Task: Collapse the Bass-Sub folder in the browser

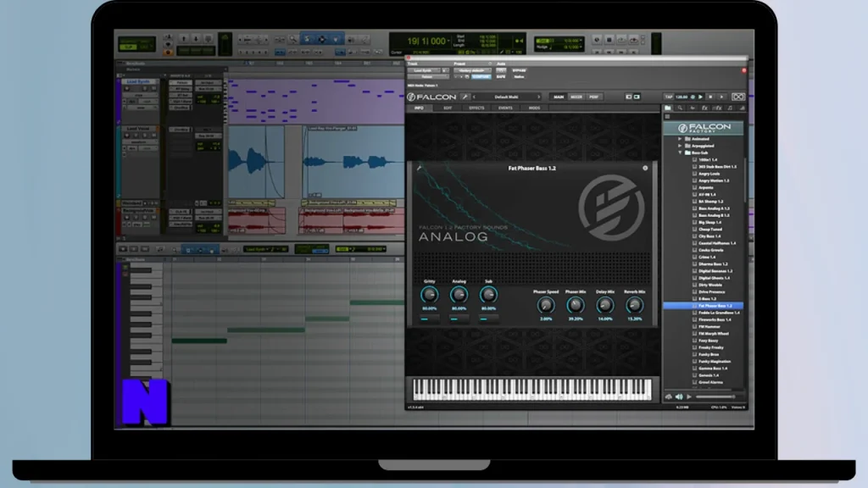Action: click(680, 152)
